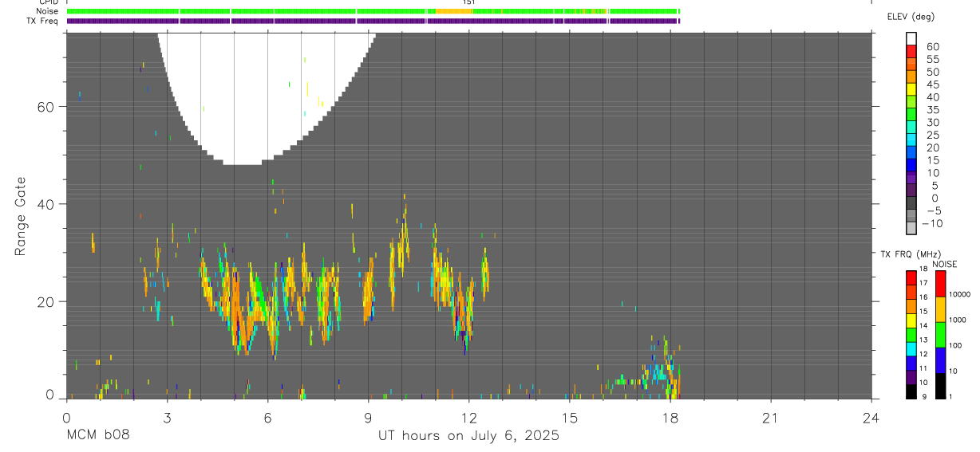The width and height of the screenshot is (980, 452).
Task: Click the 'MCM b08' radar label
Action: pyautogui.click(x=97, y=435)
